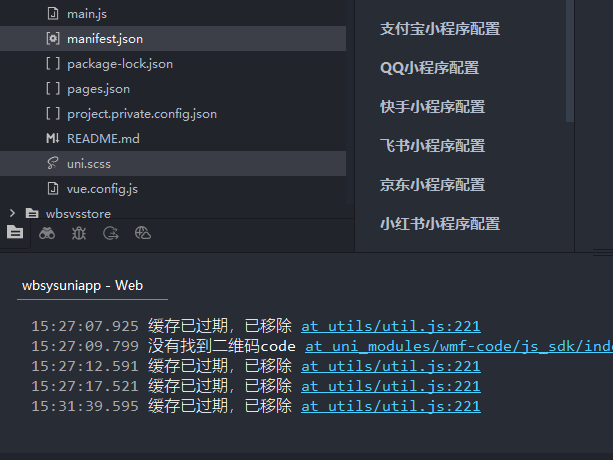Viewport: 613px width, 460px height.
Task: Click the package-lock.json bracket icon
Action: 53,63
